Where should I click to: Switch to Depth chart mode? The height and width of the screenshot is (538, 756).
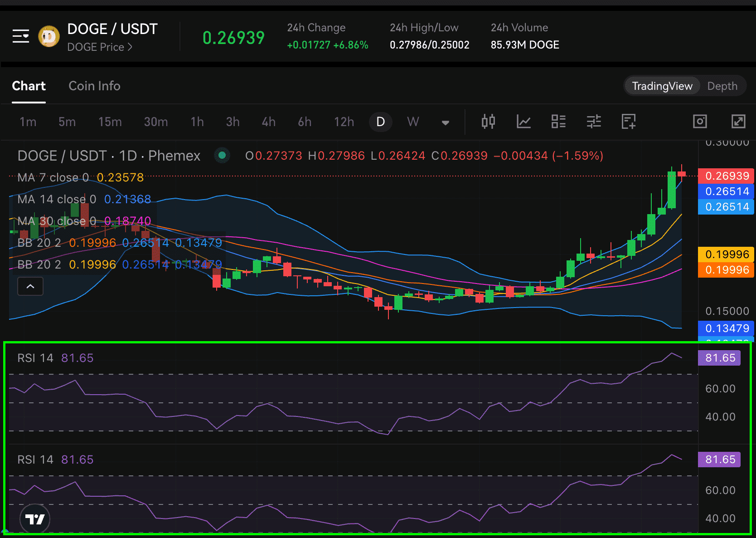click(x=722, y=86)
